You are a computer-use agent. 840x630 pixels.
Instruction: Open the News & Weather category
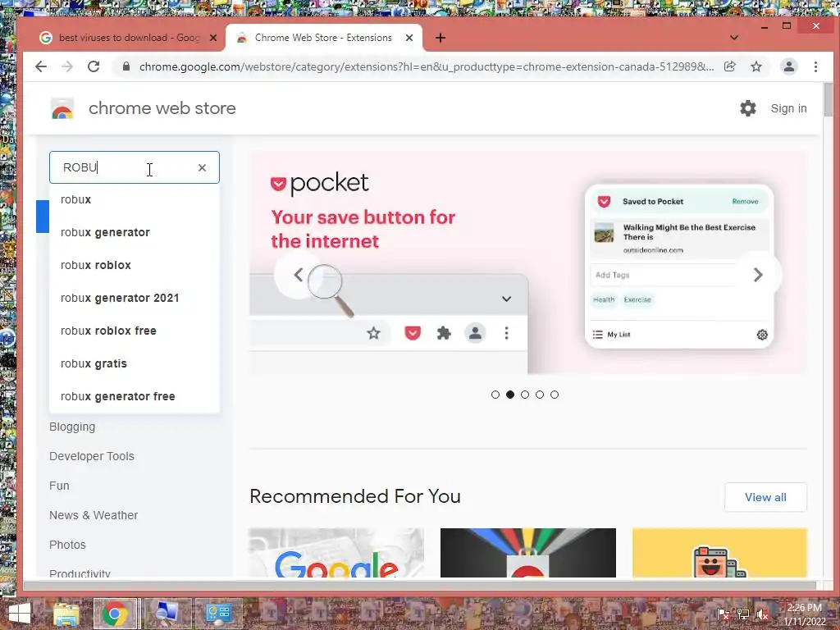point(94,515)
